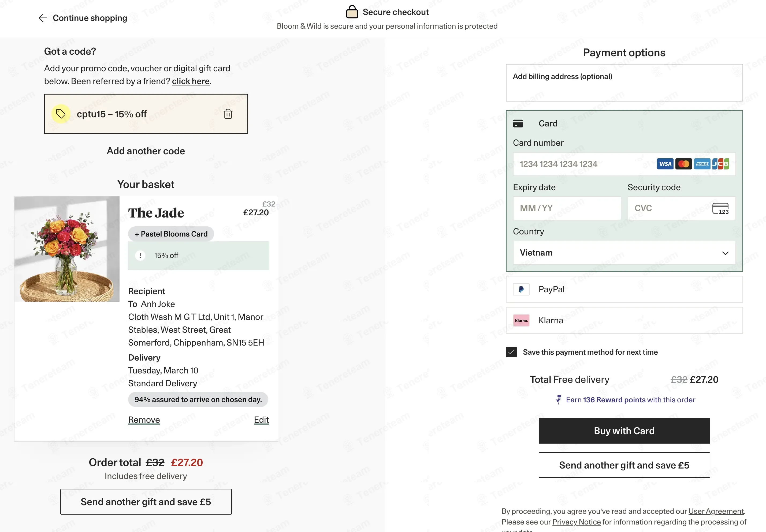Click the yellow promo tag icon
The width and height of the screenshot is (766, 532).
[x=61, y=114]
